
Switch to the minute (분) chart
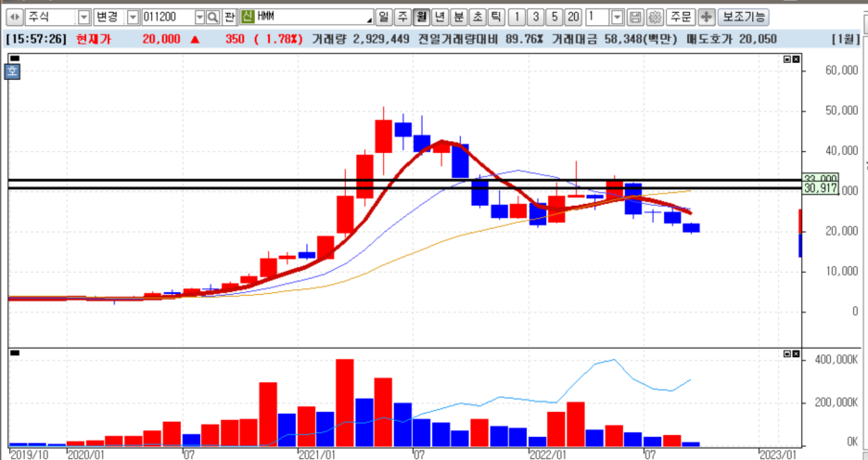tap(459, 18)
